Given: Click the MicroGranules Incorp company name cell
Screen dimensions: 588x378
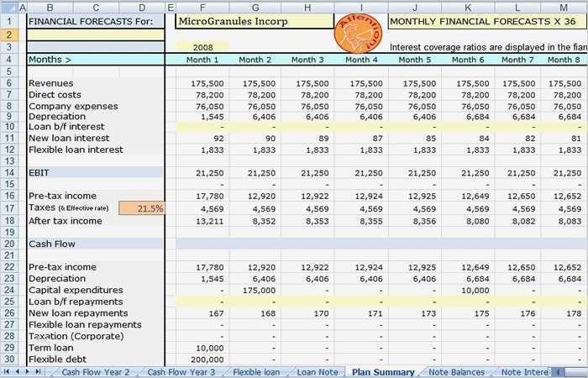Looking at the screenshot, I should 255,21.
